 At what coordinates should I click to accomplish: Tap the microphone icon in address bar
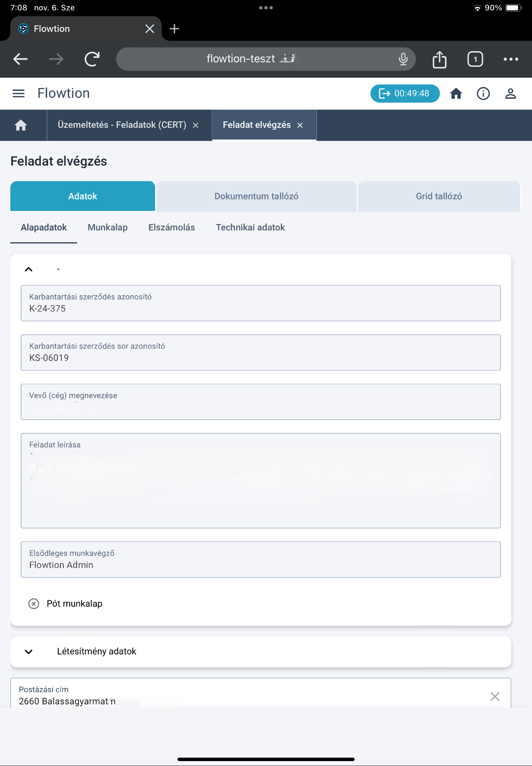point(403,59)
